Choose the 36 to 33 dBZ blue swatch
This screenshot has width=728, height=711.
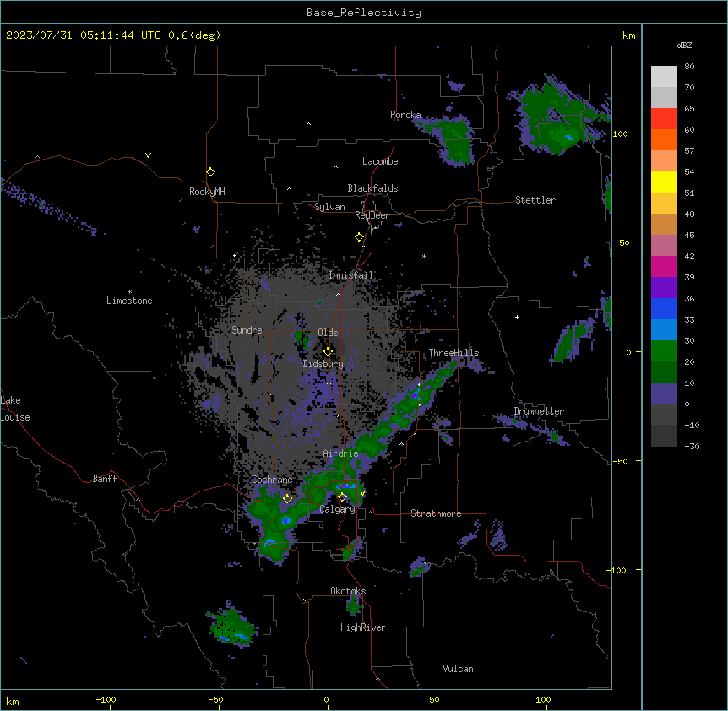coord(664,308)
